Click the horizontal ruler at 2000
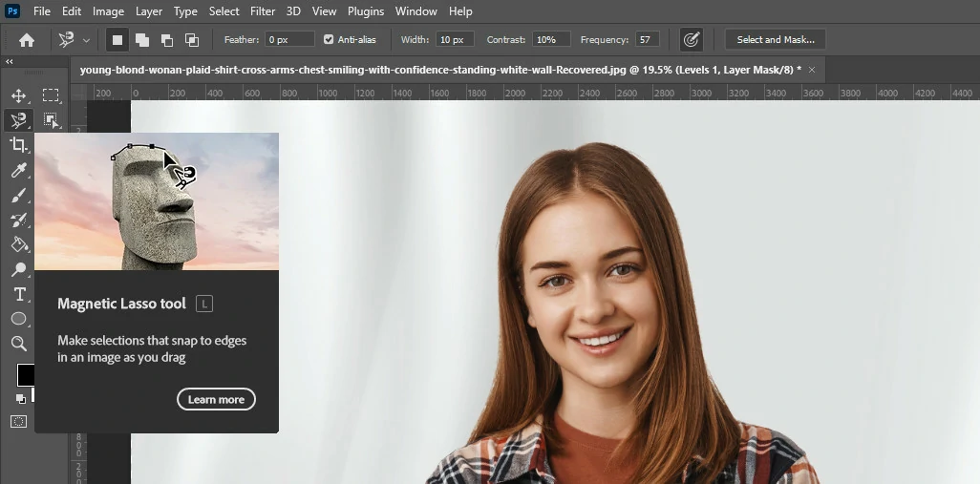Image resolution: width=980 pixels, height=484 pixels. pyautogui.click(x=515, y=94)
